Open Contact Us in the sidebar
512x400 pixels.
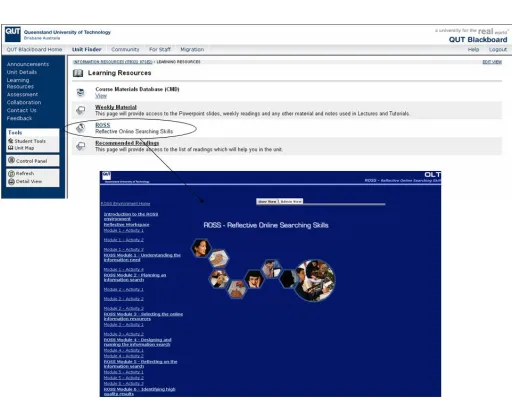[21, 110]
